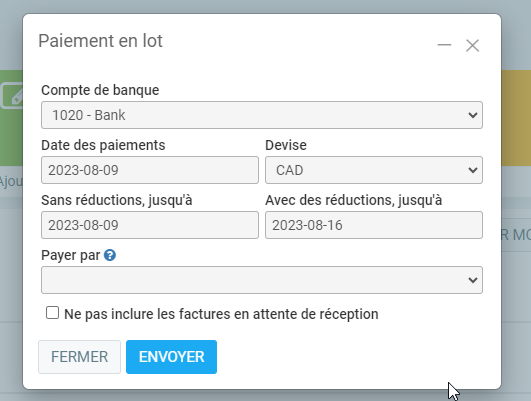Minimize the Paiement en lot dialog

pos(444,45)
